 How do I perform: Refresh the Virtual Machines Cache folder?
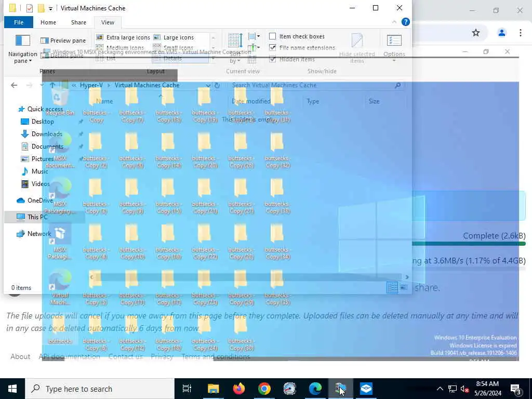[217, 85]
